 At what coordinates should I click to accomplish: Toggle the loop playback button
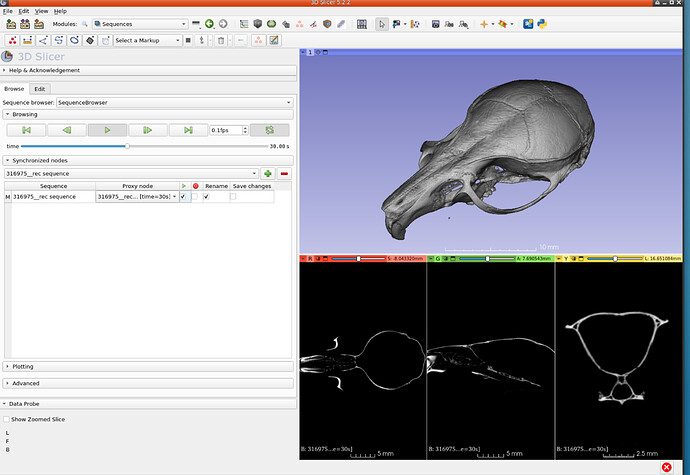(268, 130)
